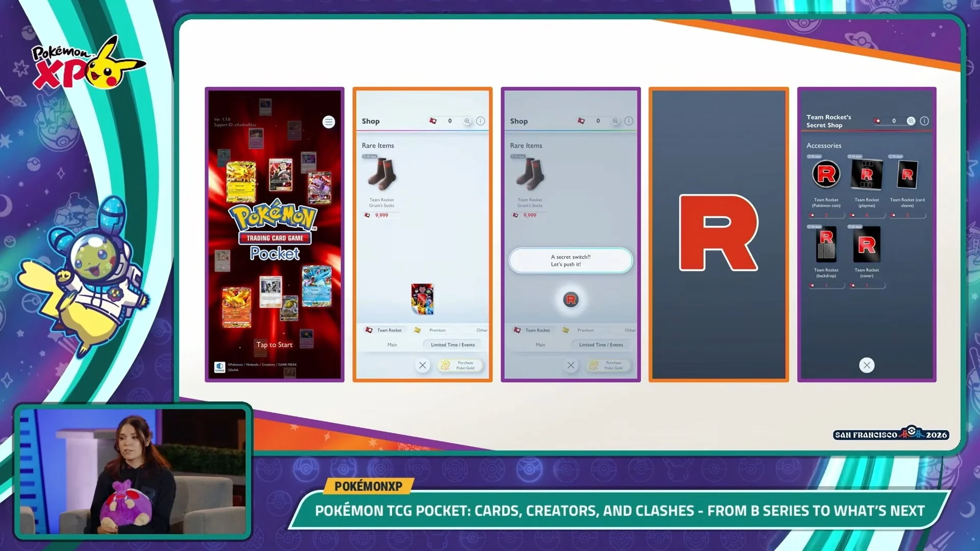The height and width of the screenshot is (551, 980).
Task: Click the Pokémon TCG Pocket panel title banner
Action: coord(620,510)
